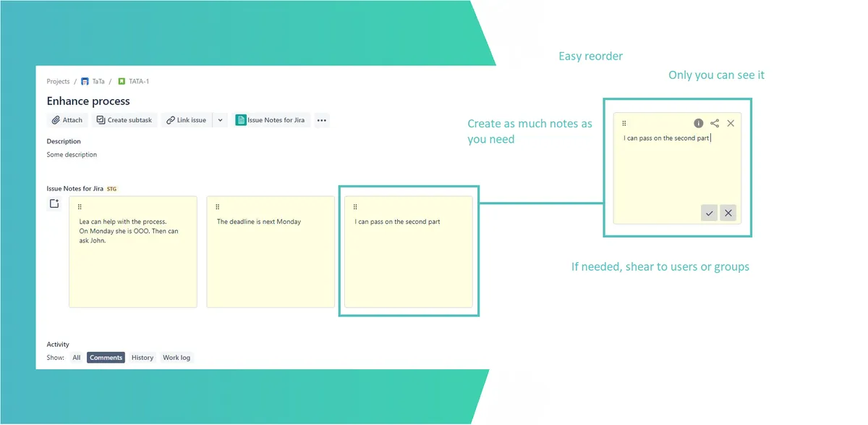Screen dimensions: 868x425
Task: Open 'The deadline is next Monday' note
Action: pyautogui.click(x=271, y=252)
